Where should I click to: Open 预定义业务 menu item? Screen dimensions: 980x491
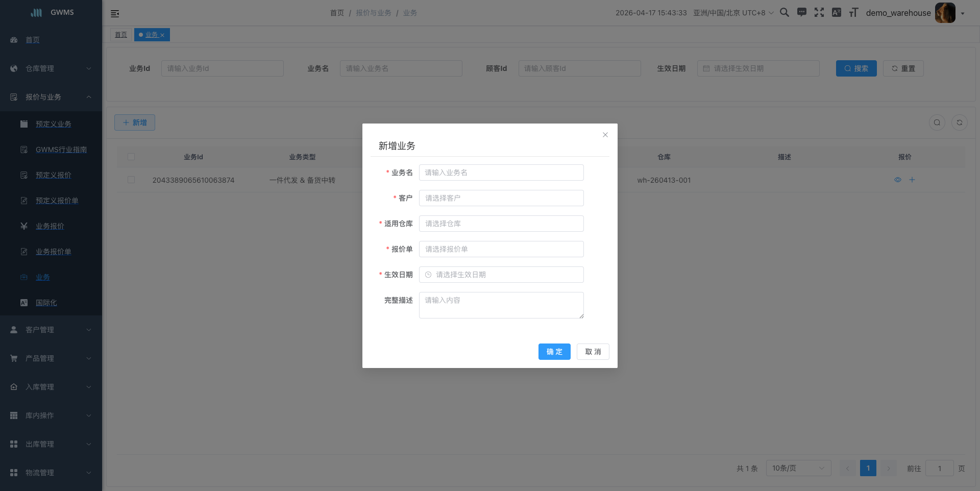pos(51,124)
